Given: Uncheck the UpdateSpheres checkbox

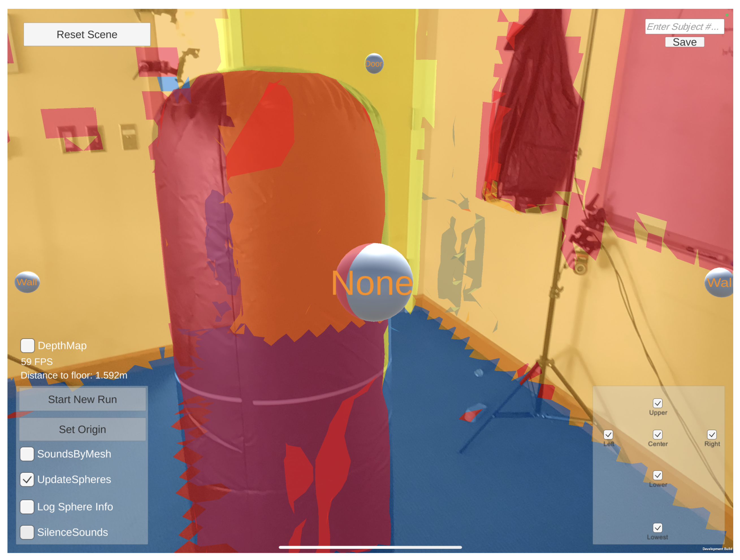Looking at the screenshot, I should [27, 479].
